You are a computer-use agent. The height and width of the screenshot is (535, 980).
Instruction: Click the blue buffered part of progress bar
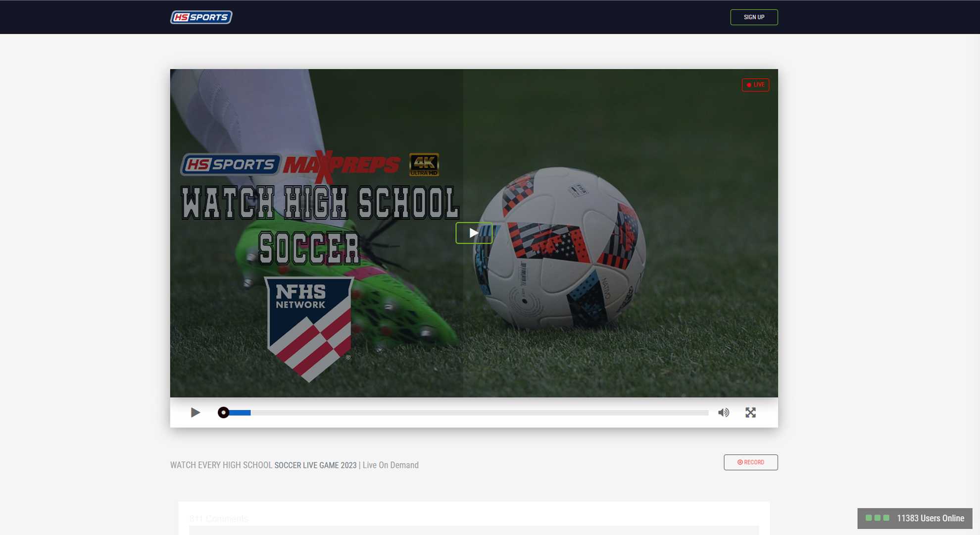click(x=241, y=413)
